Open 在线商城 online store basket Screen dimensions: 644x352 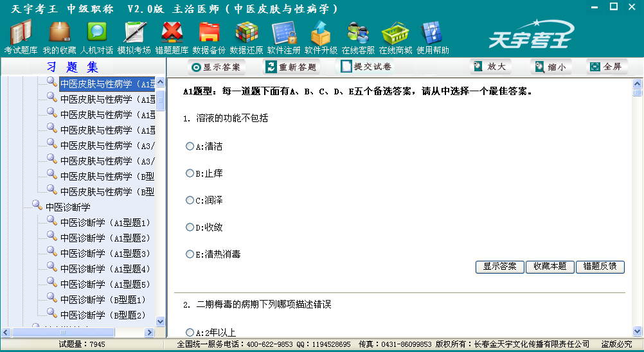[395, 38]
